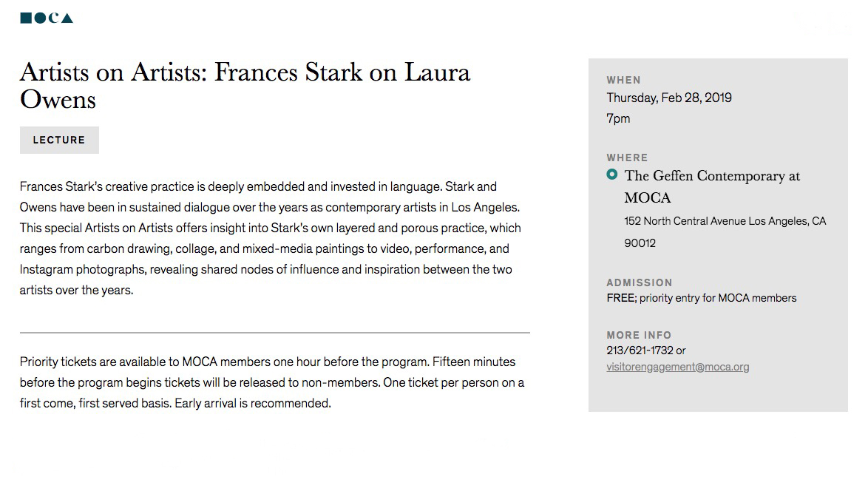Click the 7pm event time
The width and height of the screenshot is (868, 491).
click(x=618, y=118)
